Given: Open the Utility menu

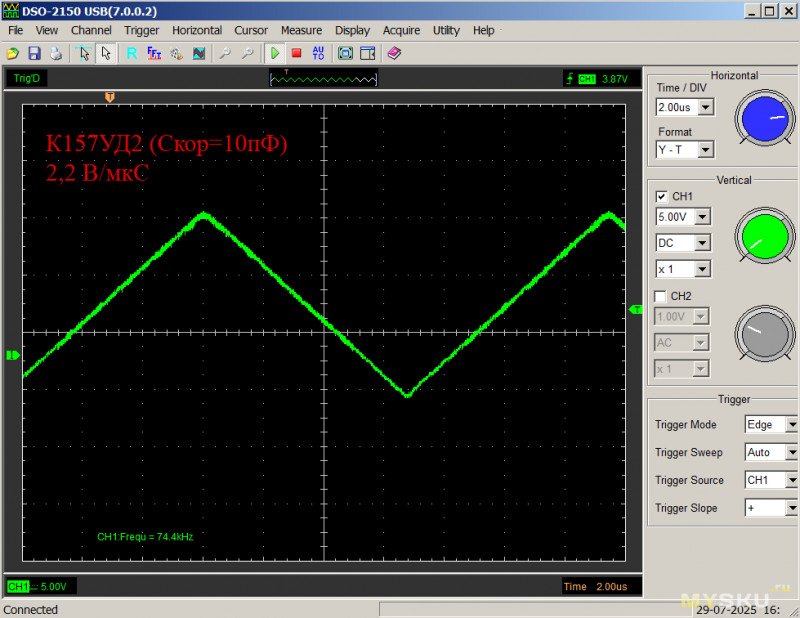Looking at the screenshot, I should [446, 30].
